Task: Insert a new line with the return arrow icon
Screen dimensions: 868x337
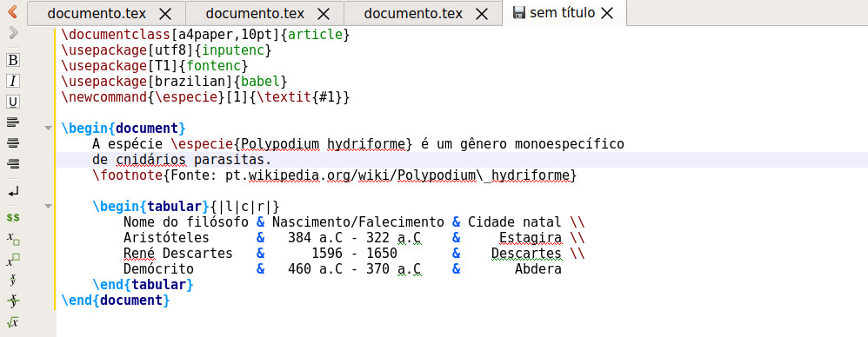Action: pyautogui.click(x=13, y=191)
